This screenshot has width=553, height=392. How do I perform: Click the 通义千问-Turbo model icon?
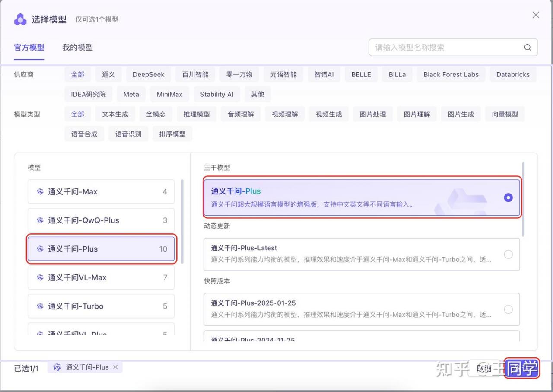pos(40,306)
